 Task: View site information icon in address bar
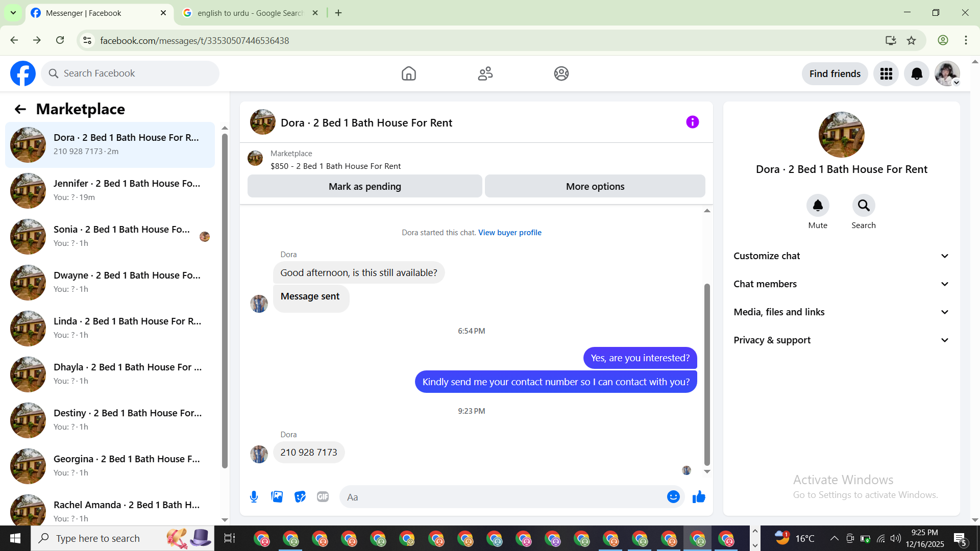[87, 40]
